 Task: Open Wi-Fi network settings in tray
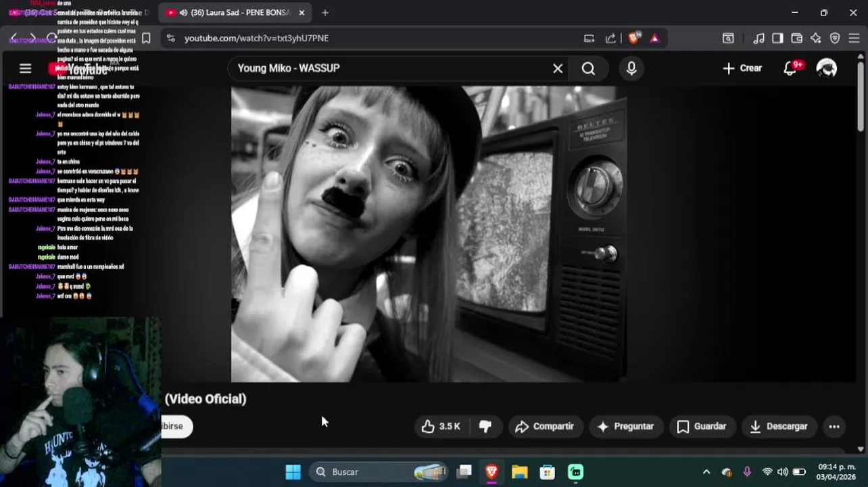[x=767, y=471]
